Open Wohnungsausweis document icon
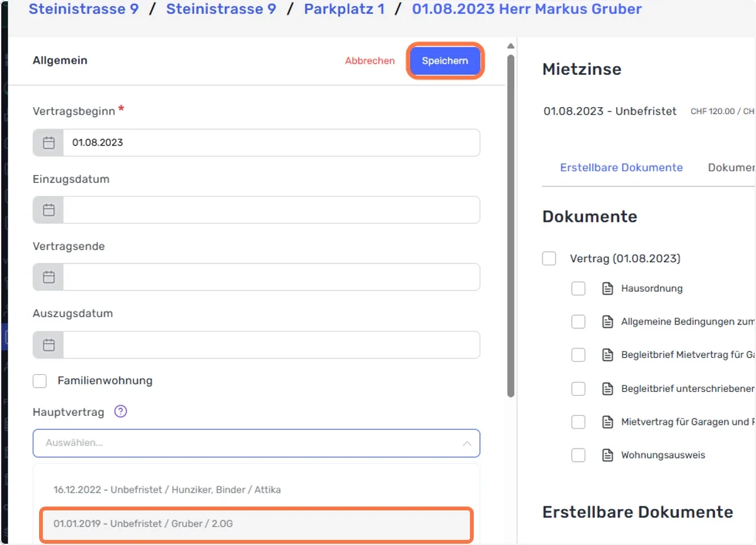The width and height of the screenshot is (756, 545). coord(607,455)
